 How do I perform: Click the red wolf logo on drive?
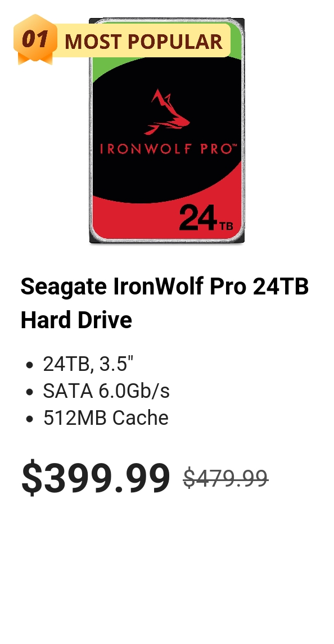(167, 112)
